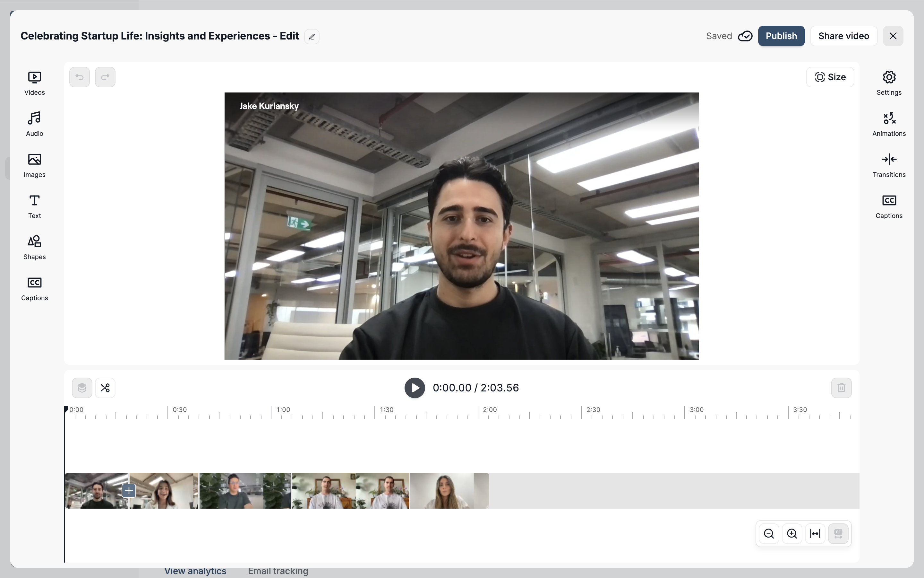This screenshot has height=578, width=924.
Task: Click the redo arrow button
Action: pos(105,77)
